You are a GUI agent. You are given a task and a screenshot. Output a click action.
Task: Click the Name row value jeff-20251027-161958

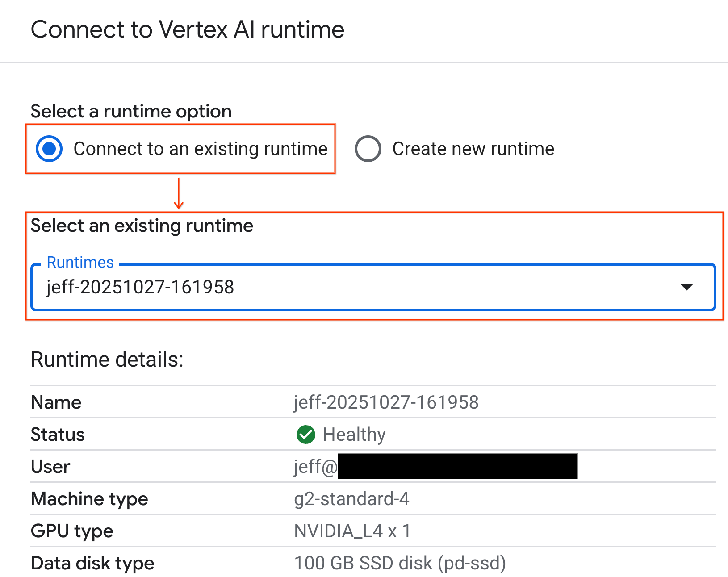point(386,402)
